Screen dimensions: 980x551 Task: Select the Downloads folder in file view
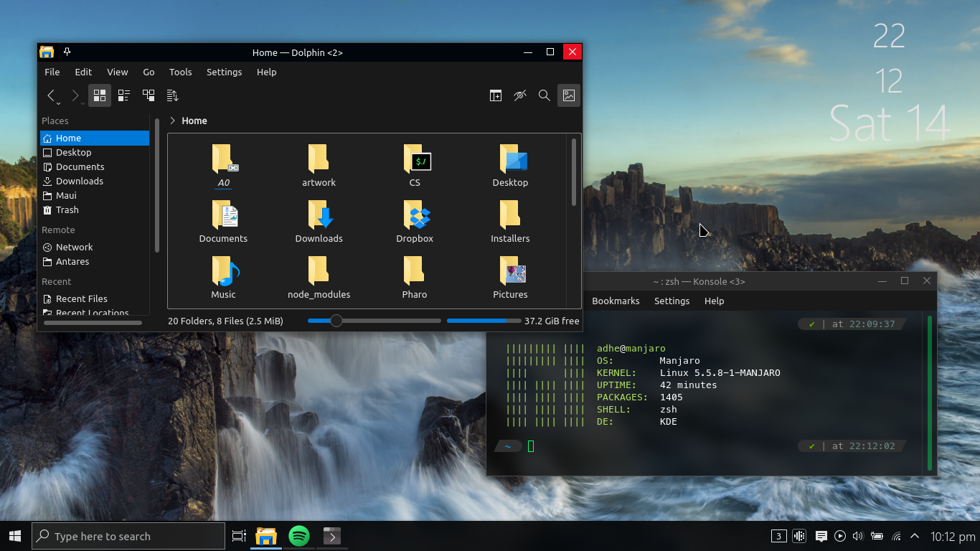pyautogui.click(x=319, y=215)
